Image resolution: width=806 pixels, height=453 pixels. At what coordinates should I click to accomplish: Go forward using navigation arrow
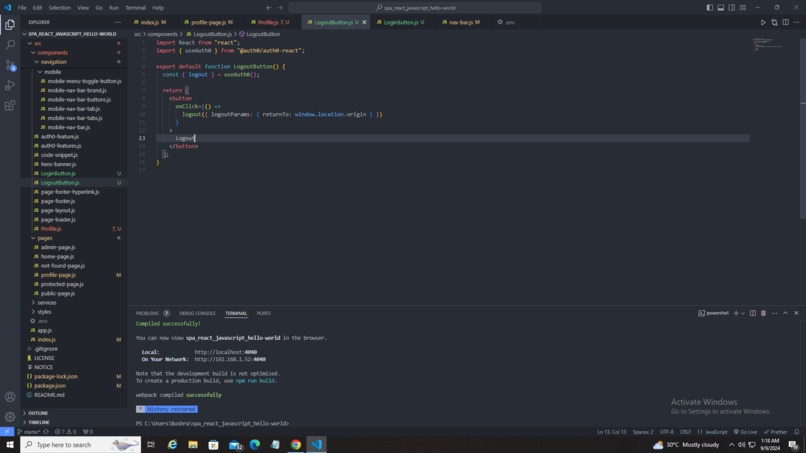tap(280, 8)
